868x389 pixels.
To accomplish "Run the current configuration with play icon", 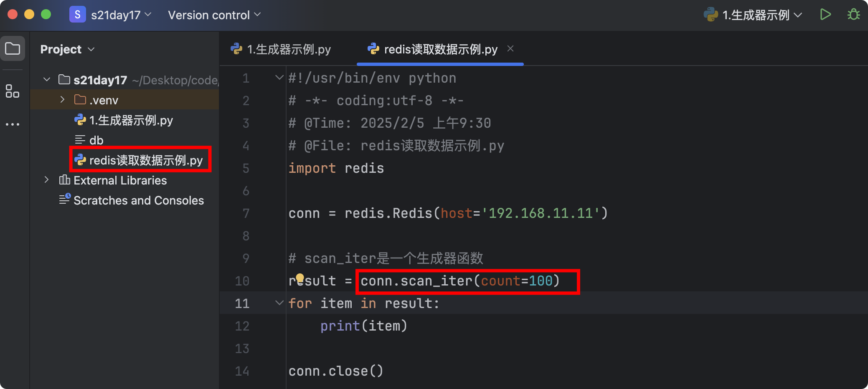I will point(825,15).
